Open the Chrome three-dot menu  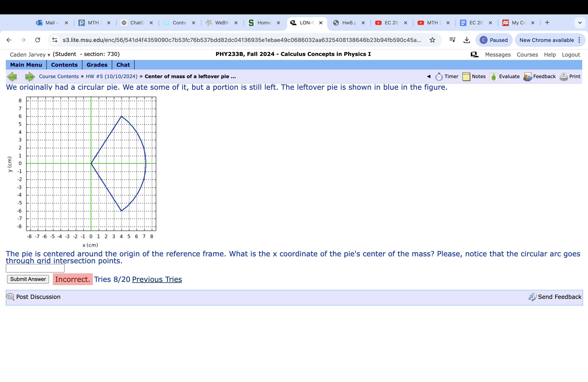(x=579, y=40)
